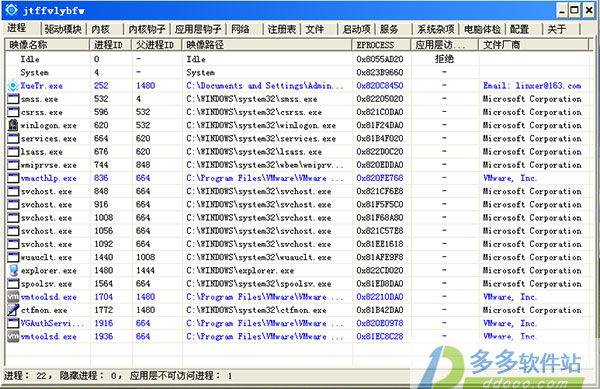Click the explorer.exe computer icon
The image size is (600, 389).
(13, 270)
